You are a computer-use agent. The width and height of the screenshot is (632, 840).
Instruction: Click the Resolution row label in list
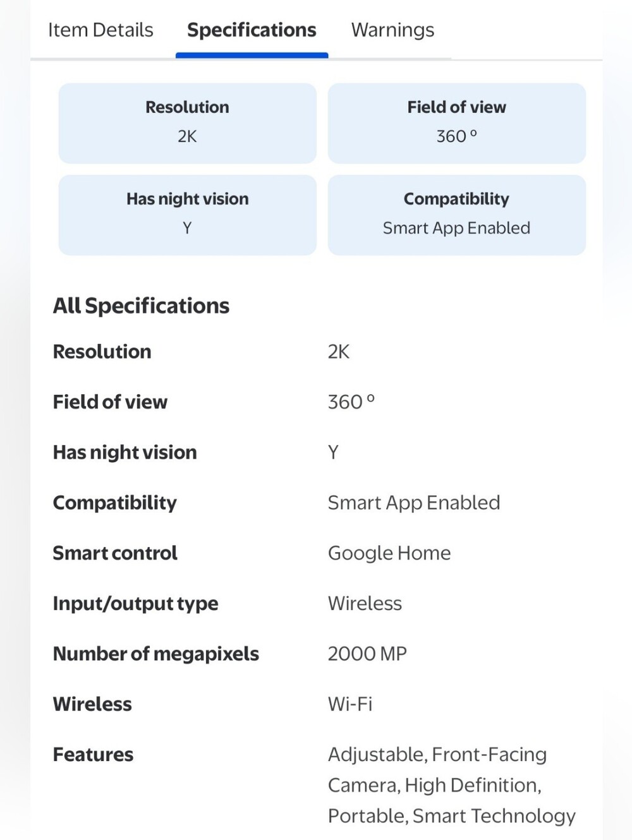tap(102, 351)
